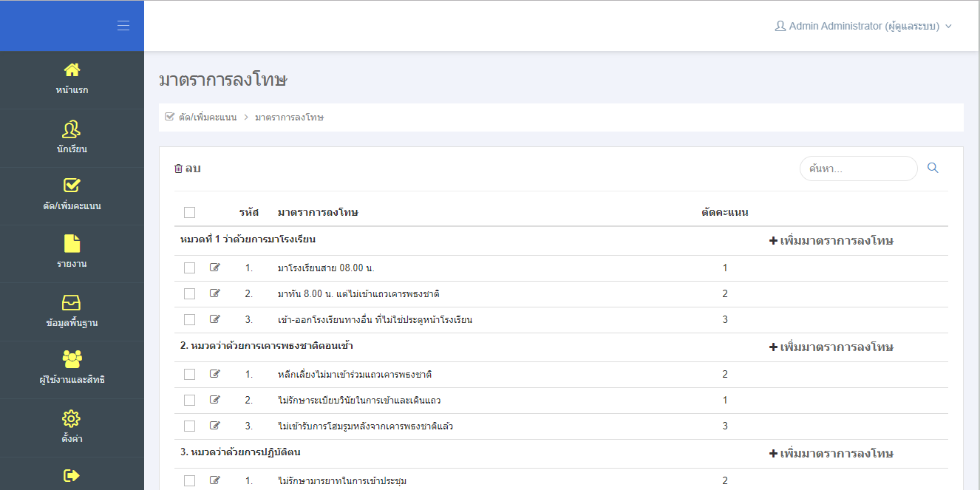980x490 pixels.
Task: Click category heading หมวดที่ 1 ว่าด้วยการมาโรงเรียน
Action: point(248,239)
